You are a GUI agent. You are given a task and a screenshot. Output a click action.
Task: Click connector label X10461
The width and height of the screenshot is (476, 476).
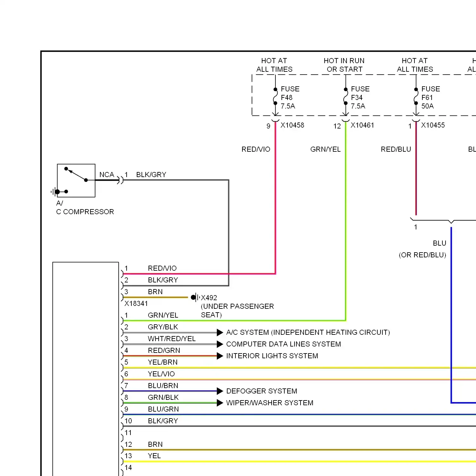click(362, 125)
